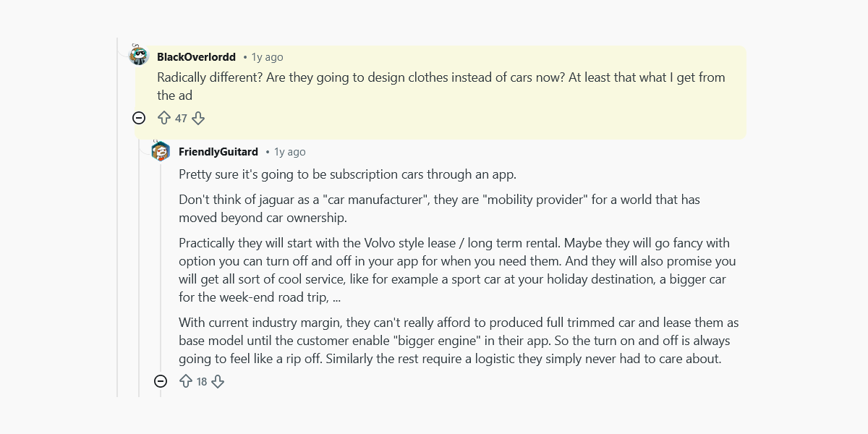Click the 1y ago timestamp on FriendlyGuitard's reply
The image size is (868, 434).
click(x=289, y=152)
